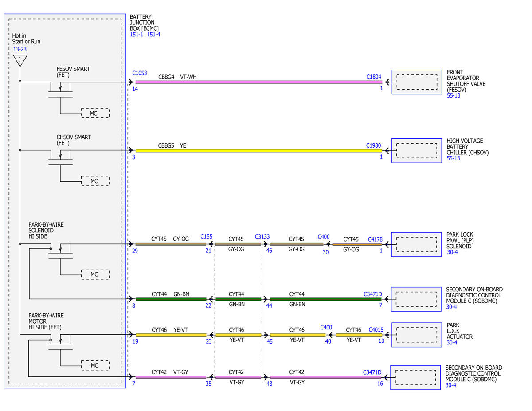Select the "BATTERY JUNCTION BOX [BCMC]" title
Viewport: 532px width, 411px height.
click(144, 23)
